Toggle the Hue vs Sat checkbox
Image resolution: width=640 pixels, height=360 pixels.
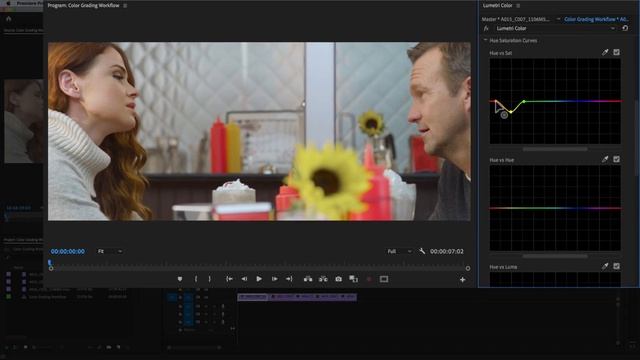616,52
